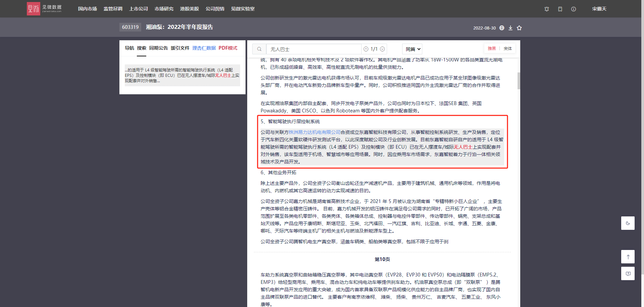Open the feedback comment button
Image resolution: width=644 pixels, height=307 pixels.
pos(628,273)
